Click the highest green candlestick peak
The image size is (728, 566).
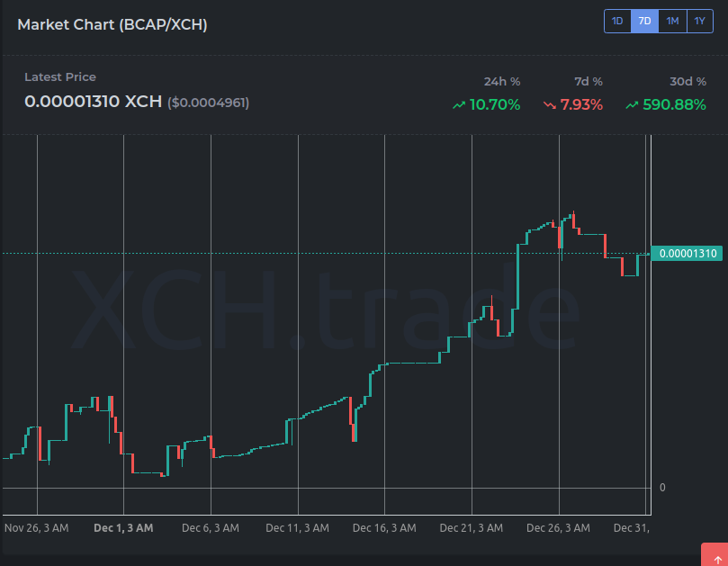pos(570,216)
